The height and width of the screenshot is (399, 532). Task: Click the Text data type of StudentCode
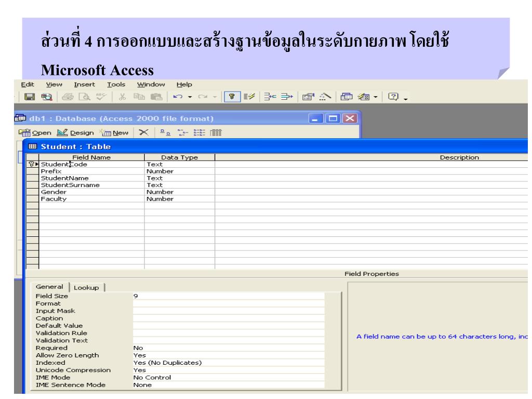pos(179,164)
